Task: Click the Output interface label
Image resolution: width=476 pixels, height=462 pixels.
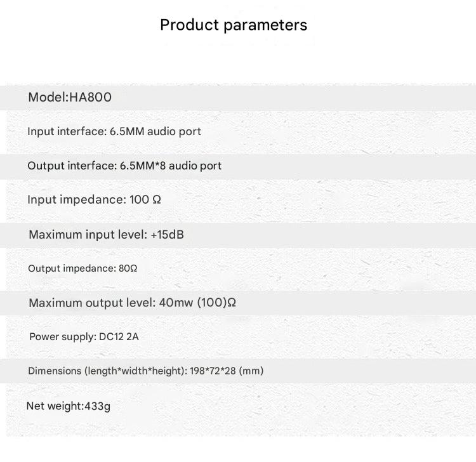Action: (72, 166)
